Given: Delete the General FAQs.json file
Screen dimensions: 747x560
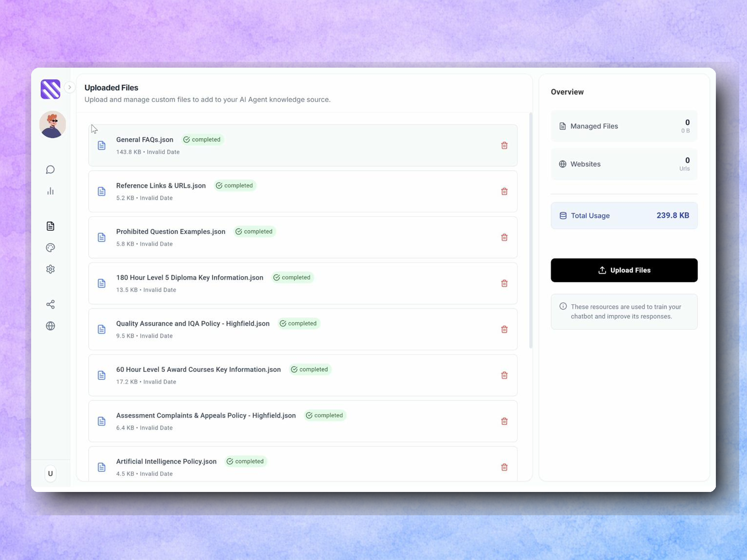Looking at the screenshot, I should pos(504,145).
